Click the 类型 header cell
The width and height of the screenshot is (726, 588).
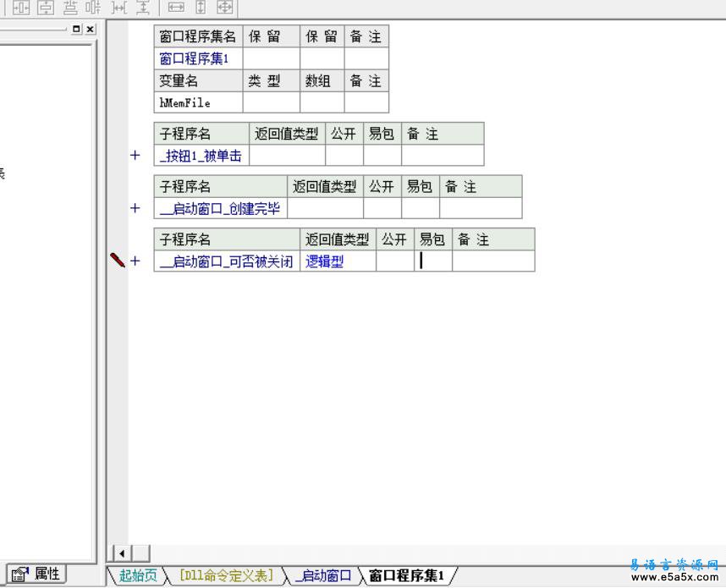[x=272, y=81]
